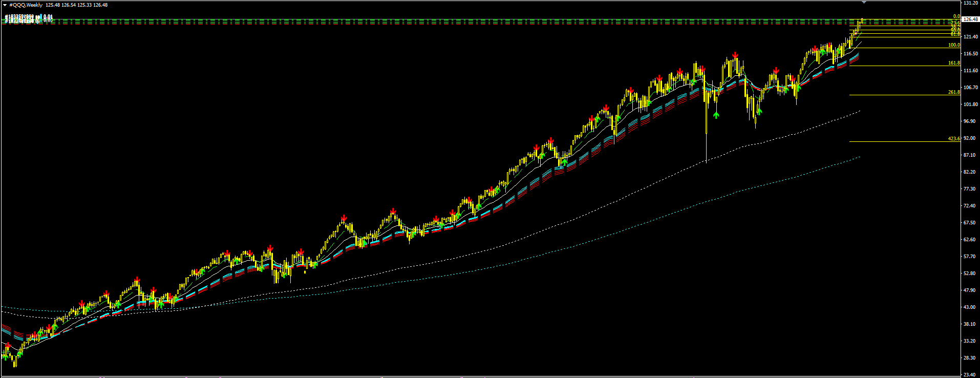980x378 pixels.
Task: Click the #QQQ,Weekly symbol label
Action: (26, 5)
